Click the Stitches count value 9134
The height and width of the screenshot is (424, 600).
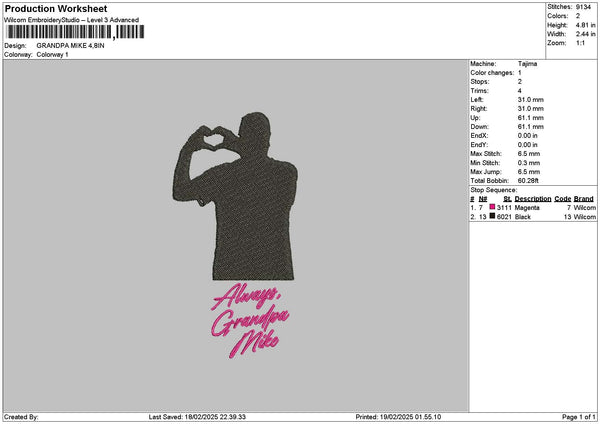tap(583, 7)
